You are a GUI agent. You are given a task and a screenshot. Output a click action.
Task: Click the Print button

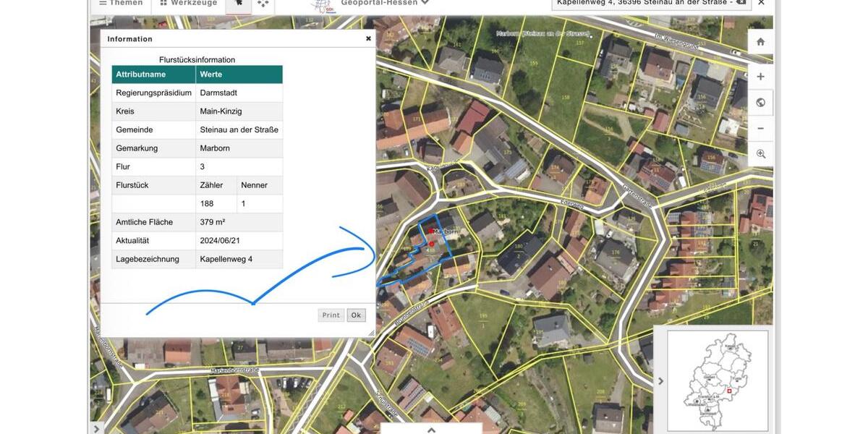331,315
